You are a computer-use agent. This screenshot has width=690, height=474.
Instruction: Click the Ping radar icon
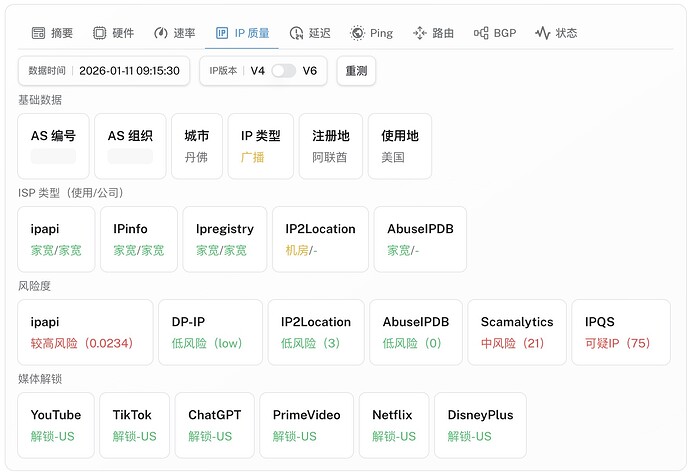click(357, 33)
